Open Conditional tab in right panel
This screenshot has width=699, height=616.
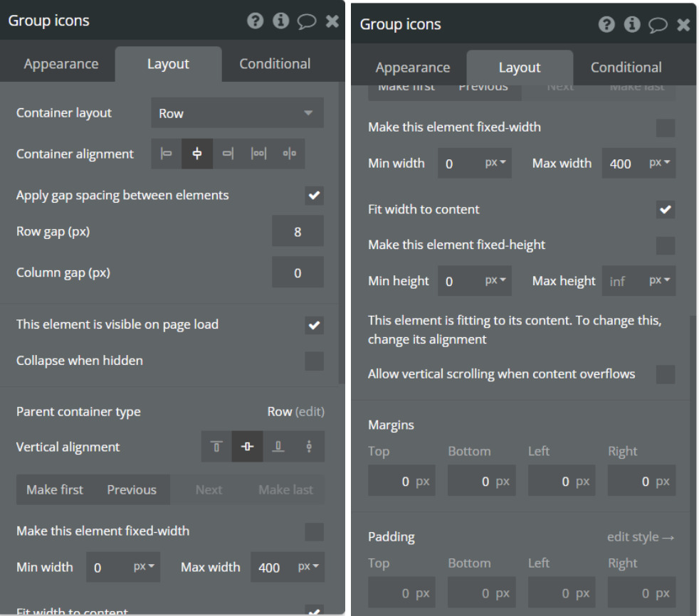[x=626, y=68]
